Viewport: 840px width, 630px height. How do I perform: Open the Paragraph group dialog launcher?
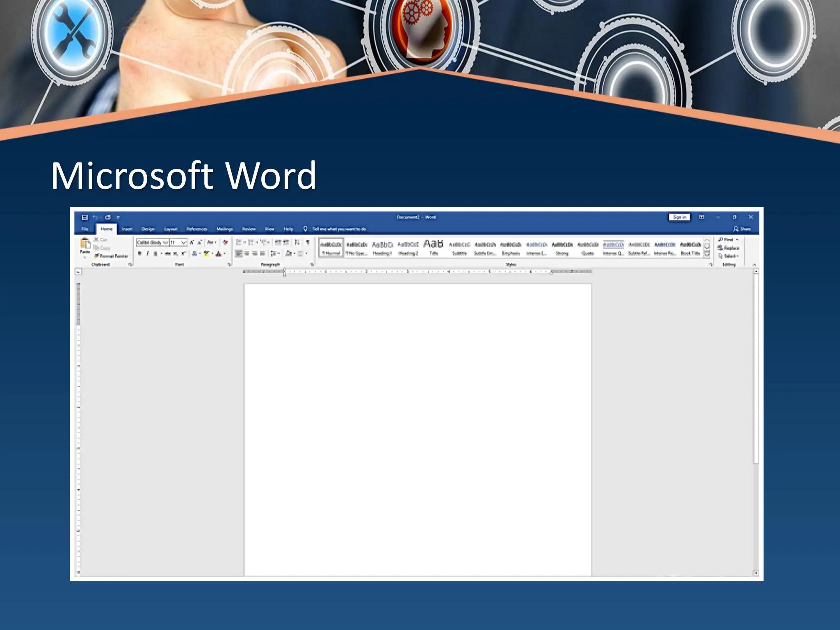point(312,265)
